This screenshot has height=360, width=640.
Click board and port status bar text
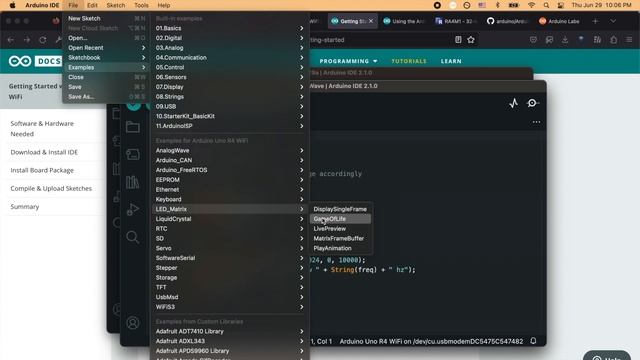pos(431,341)
